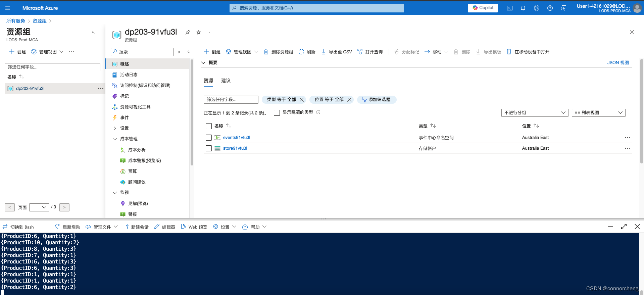Switch to Bash (切换到 Bash)
Viewport: 644px width, 295px height.
tap(18, 227)
